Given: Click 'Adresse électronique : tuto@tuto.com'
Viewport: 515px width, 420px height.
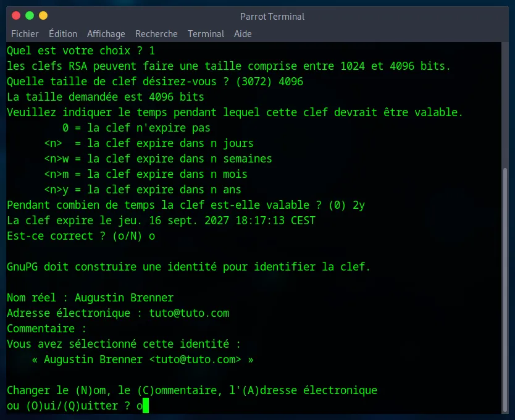Looking at the screenshot, I should click(118, 313).
